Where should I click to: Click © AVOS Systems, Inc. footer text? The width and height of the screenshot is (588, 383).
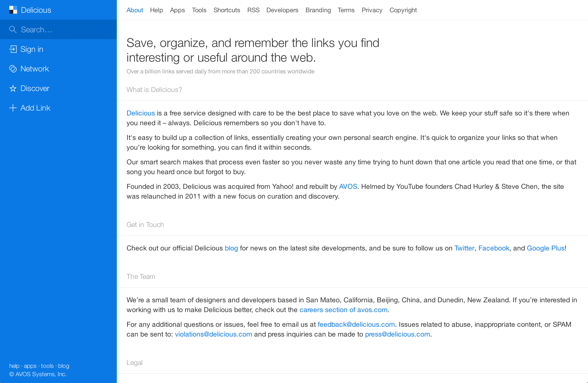[38, 374]
